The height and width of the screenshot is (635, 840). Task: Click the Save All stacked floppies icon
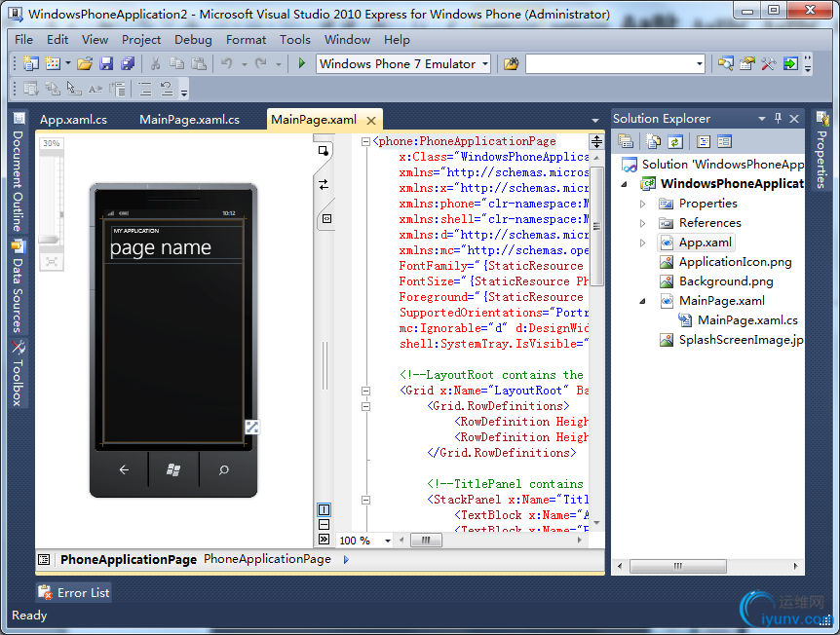128,63
